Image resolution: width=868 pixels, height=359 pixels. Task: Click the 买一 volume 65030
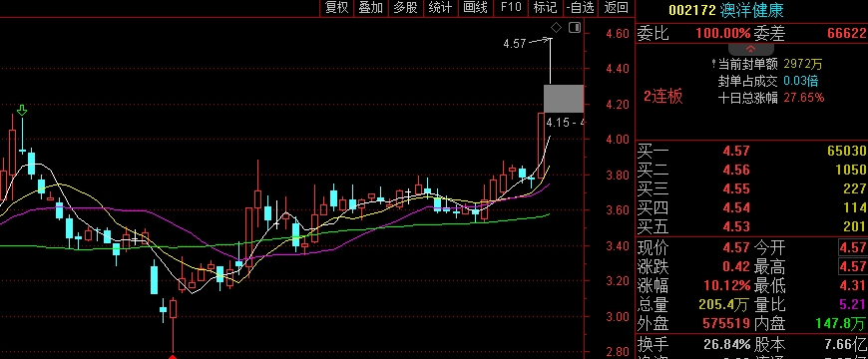pyautogui.click(x=846, y=151)
